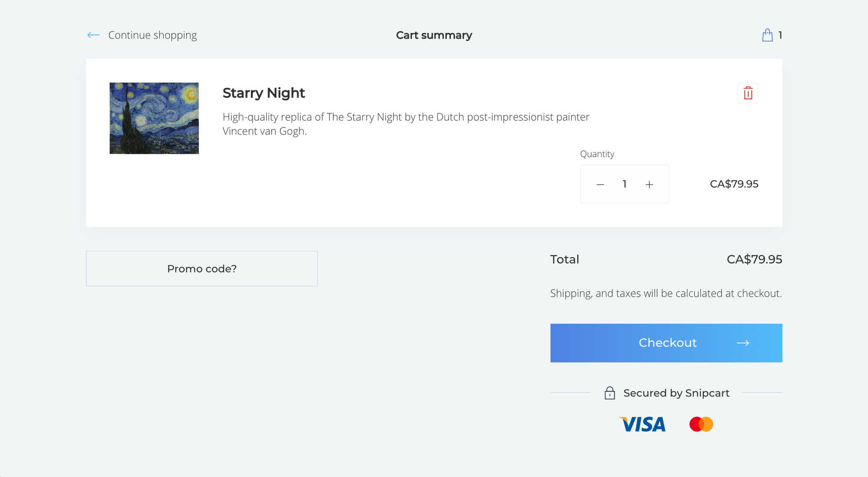Click the CA$79.95 item price

[734, 184]
